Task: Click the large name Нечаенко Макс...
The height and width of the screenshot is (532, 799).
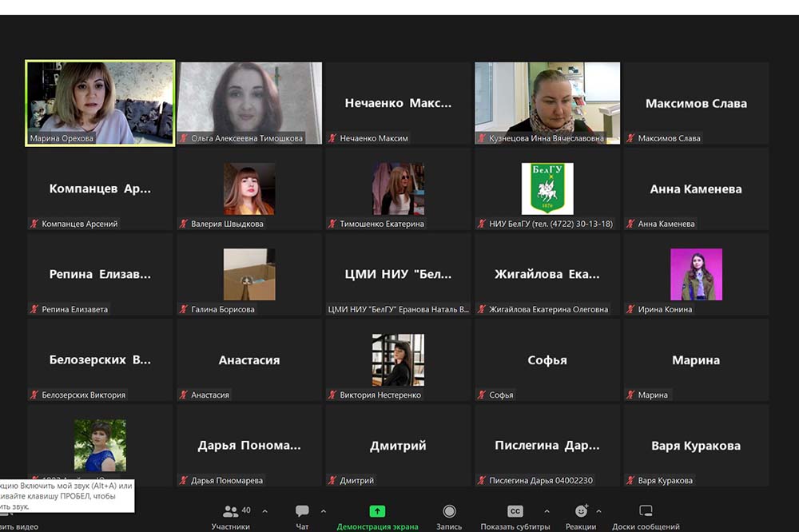Action: (x=398, y=103)
